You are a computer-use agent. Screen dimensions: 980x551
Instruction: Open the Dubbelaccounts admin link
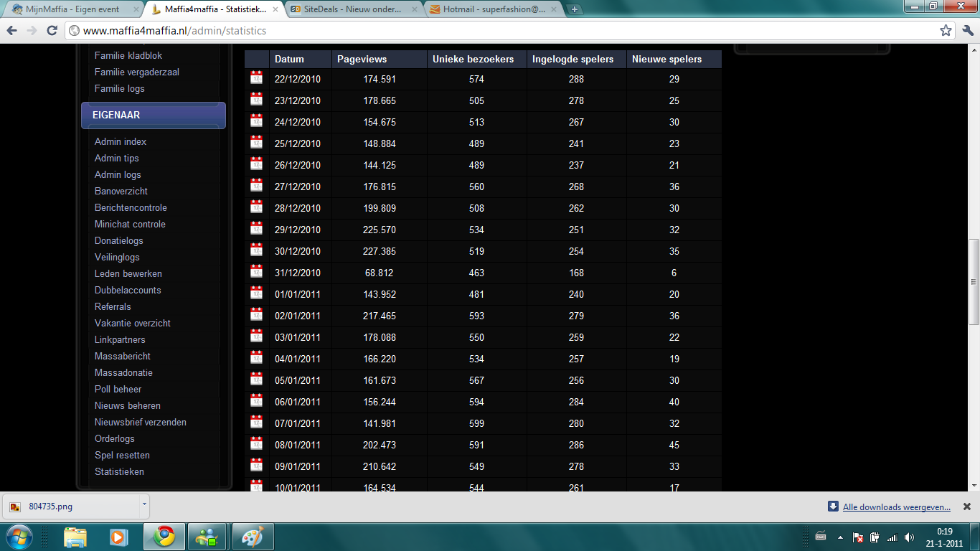point(128,290)
